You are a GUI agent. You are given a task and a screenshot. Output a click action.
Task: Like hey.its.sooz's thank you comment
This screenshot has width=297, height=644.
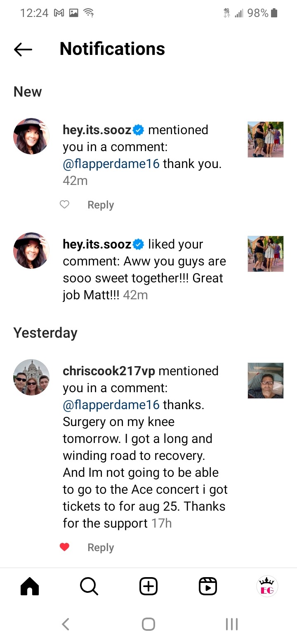point(65,205)
